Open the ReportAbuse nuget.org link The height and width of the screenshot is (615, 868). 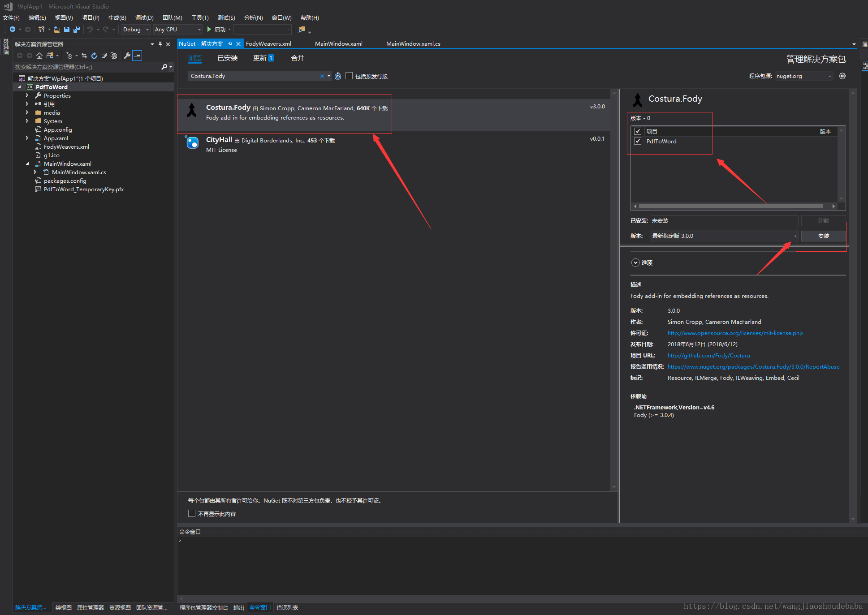coord(753,367)
